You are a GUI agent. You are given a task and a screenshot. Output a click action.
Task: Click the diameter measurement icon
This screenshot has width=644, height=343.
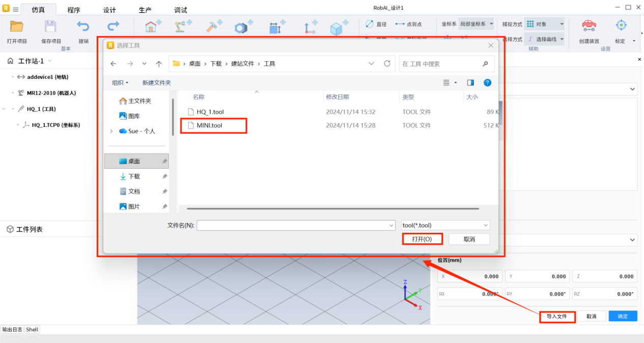370,24
